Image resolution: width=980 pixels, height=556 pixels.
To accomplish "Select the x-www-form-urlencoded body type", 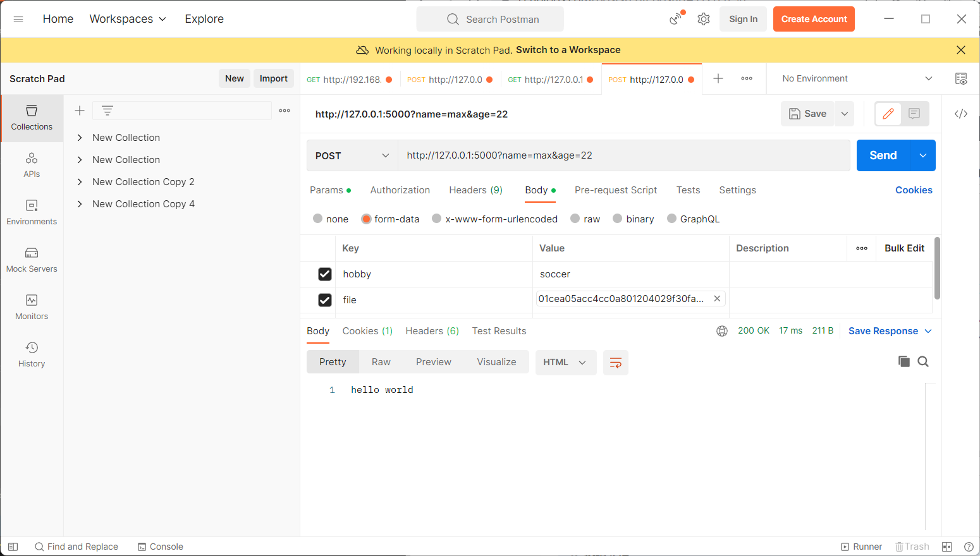I will (x=436, y=219).
